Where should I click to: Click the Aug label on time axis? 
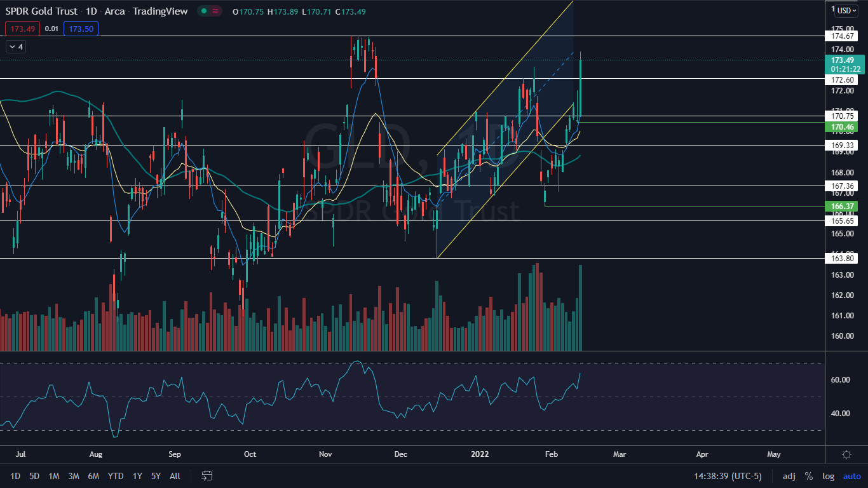(96, 454)
